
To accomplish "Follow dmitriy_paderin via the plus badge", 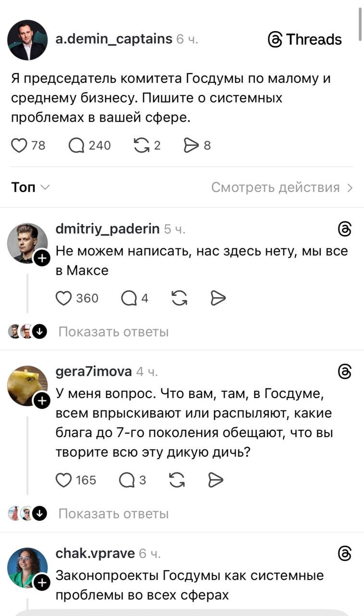I will (x=42, y=258).
